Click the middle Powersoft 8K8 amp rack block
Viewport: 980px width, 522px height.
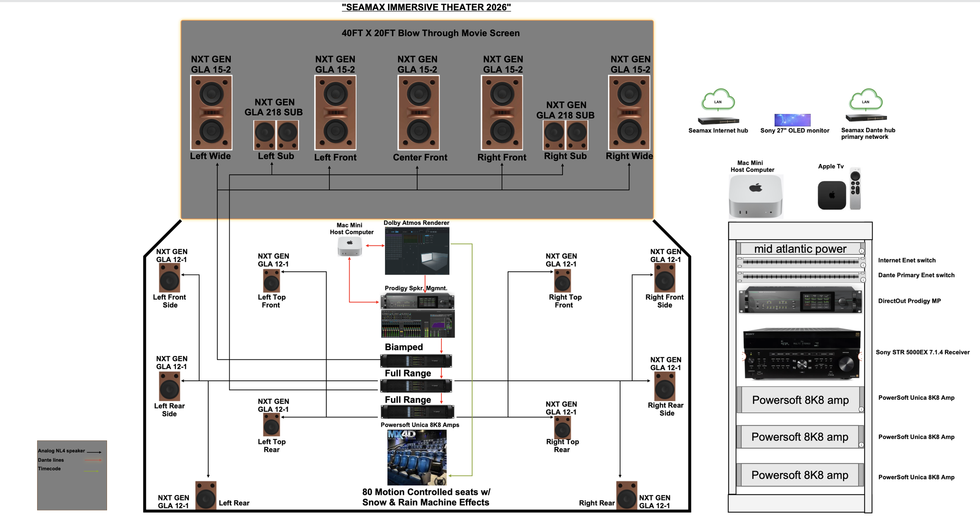point(800,437)
